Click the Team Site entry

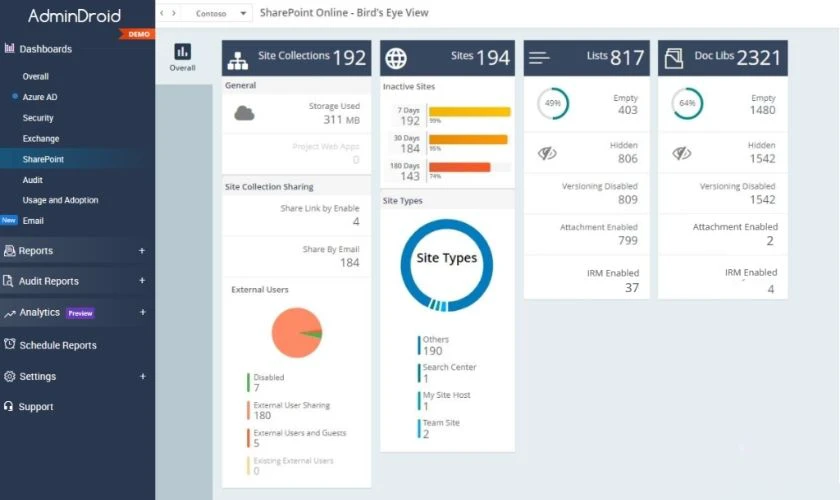(441, 429)
